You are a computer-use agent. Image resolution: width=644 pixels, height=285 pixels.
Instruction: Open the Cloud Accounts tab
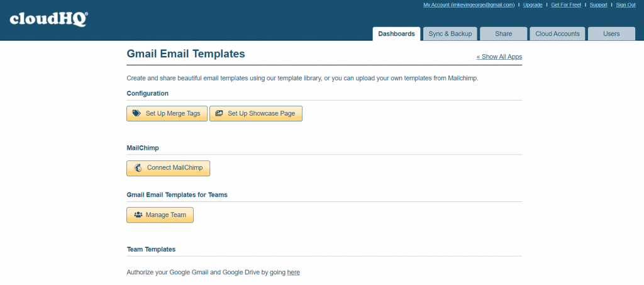pos(557,34)
